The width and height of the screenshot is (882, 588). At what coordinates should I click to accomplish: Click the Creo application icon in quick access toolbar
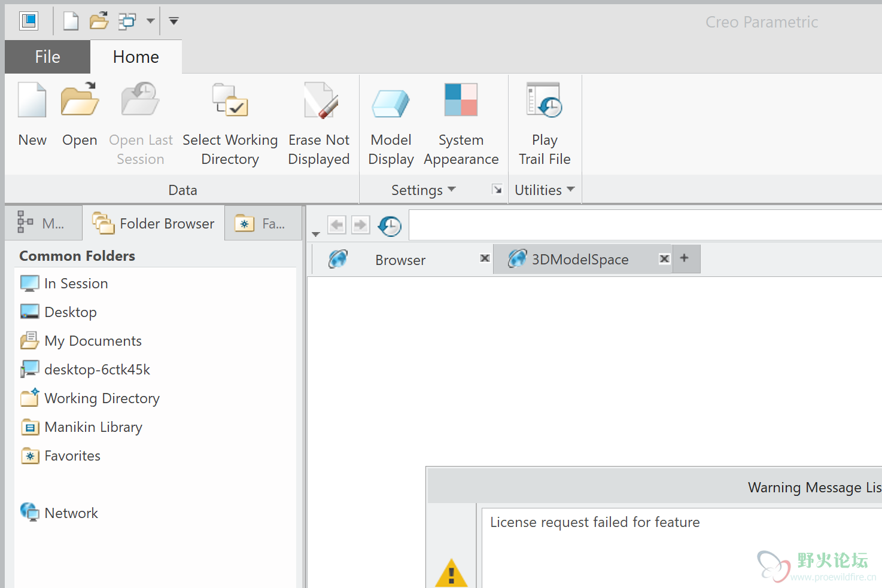pyautogui.click(x=29, y=21)
